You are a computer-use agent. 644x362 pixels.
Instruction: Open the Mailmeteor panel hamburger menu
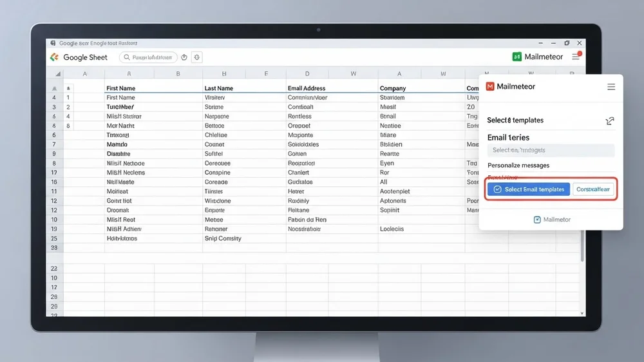coord(611,87)
